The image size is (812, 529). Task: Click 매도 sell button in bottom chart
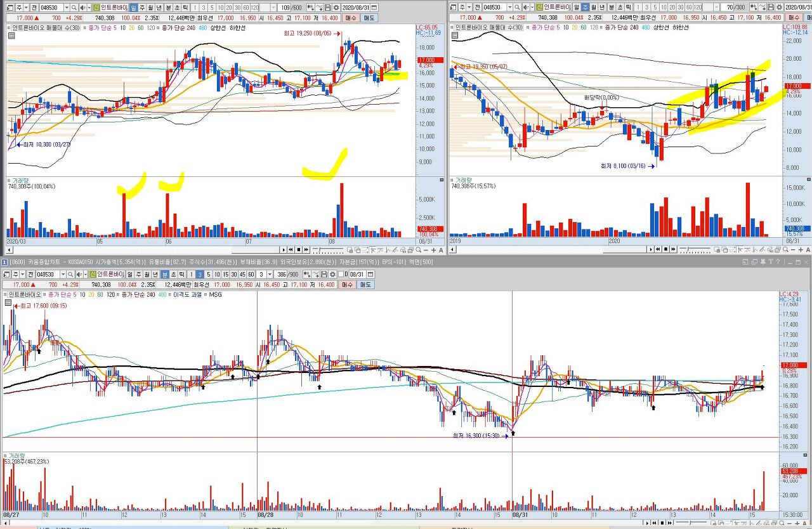365,284
